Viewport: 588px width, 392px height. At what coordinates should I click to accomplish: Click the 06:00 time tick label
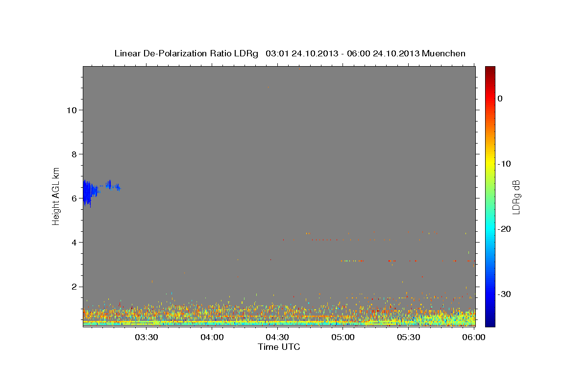473,338
